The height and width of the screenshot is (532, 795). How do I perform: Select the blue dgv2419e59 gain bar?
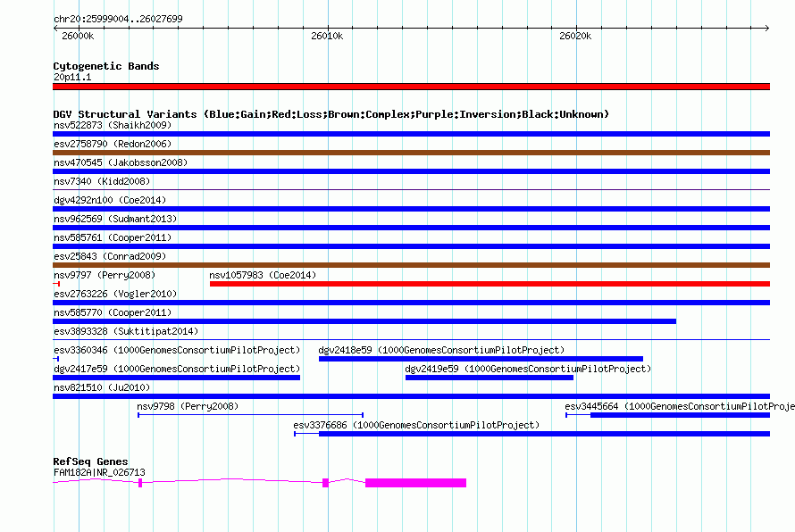490,378
